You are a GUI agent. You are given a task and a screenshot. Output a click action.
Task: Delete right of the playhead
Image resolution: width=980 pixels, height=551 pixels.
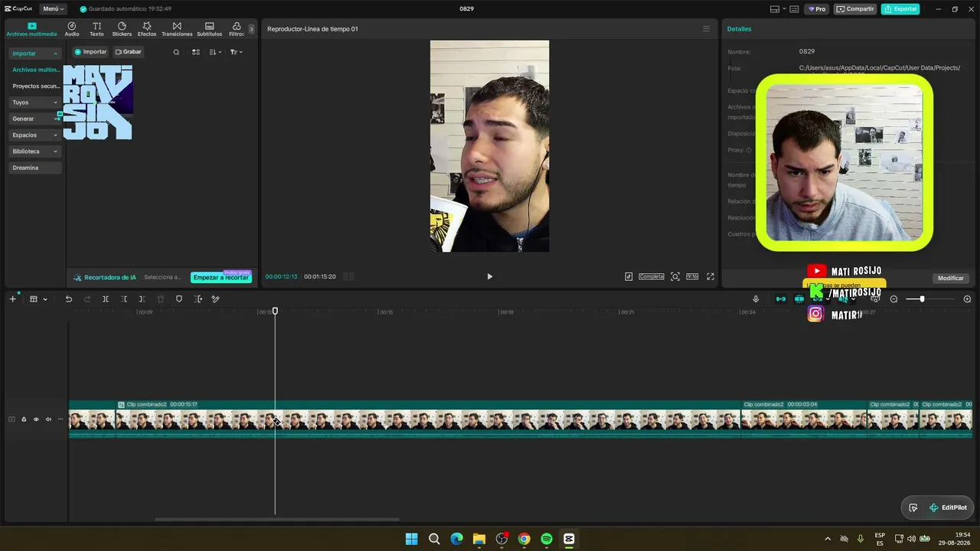click(142, 298)
